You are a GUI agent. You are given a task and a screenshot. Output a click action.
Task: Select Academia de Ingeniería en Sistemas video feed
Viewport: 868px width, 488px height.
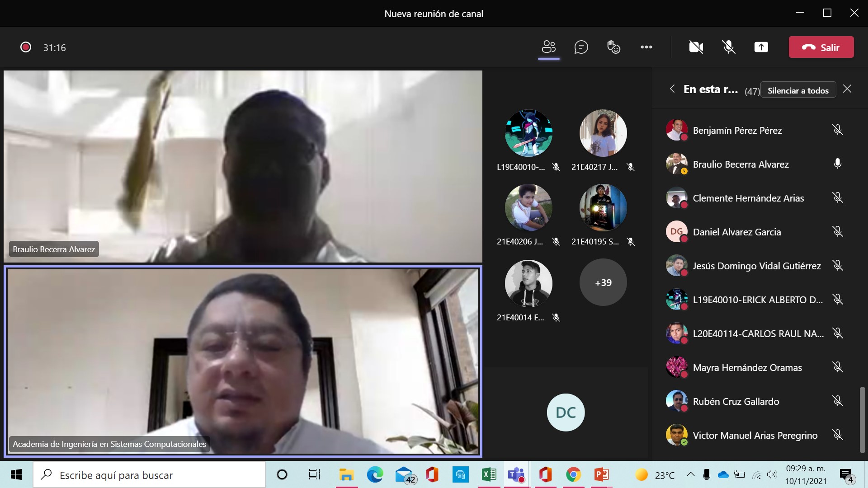243,361
